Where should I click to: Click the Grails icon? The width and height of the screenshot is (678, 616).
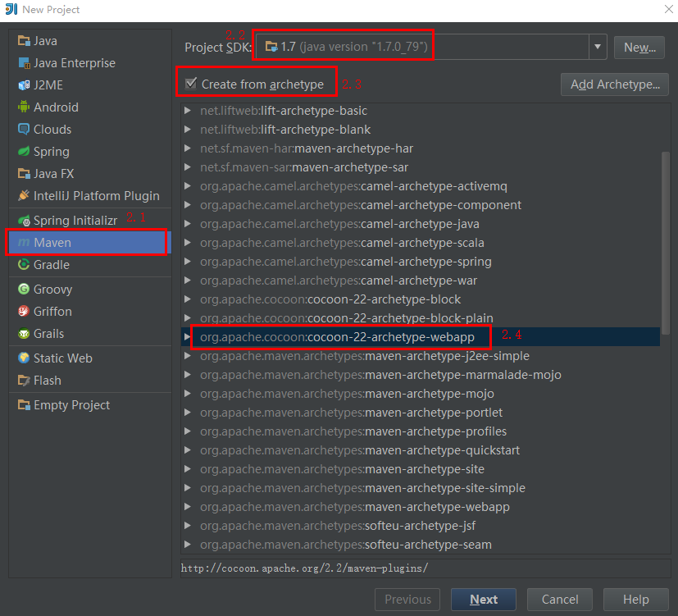tap(24, 334)
